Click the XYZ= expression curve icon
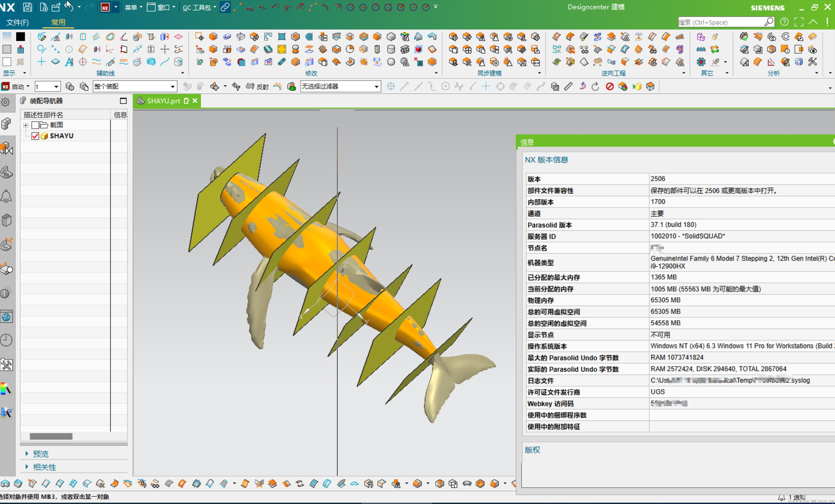Image resolution: width=835 pixels, height=504 pixels. click(124, 62)
